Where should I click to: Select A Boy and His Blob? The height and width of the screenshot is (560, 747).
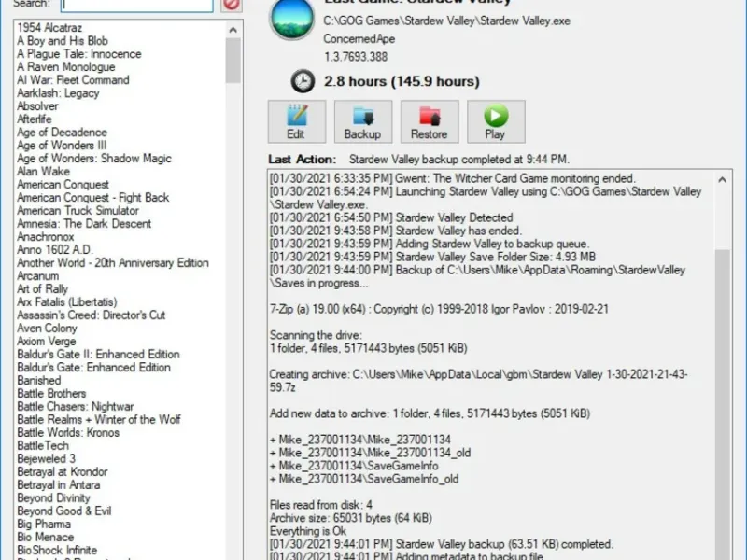tap(63, 41)
